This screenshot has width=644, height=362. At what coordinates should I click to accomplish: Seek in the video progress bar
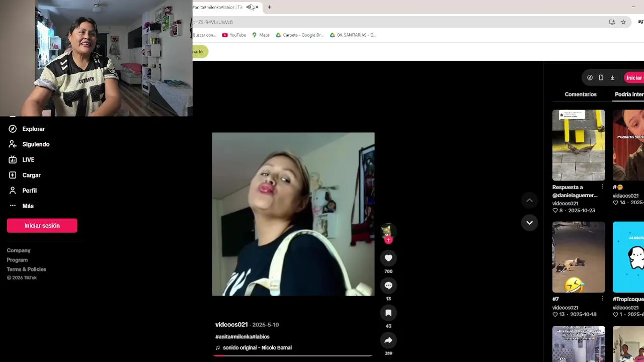click(x=293, y=355)
